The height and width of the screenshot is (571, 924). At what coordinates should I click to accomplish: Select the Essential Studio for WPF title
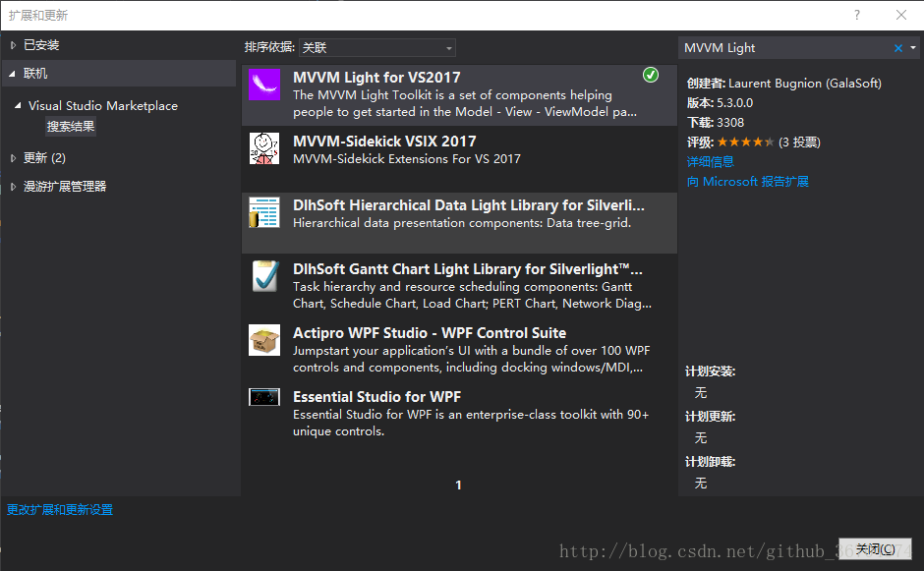pyautogui.click(x=377, y=397)
